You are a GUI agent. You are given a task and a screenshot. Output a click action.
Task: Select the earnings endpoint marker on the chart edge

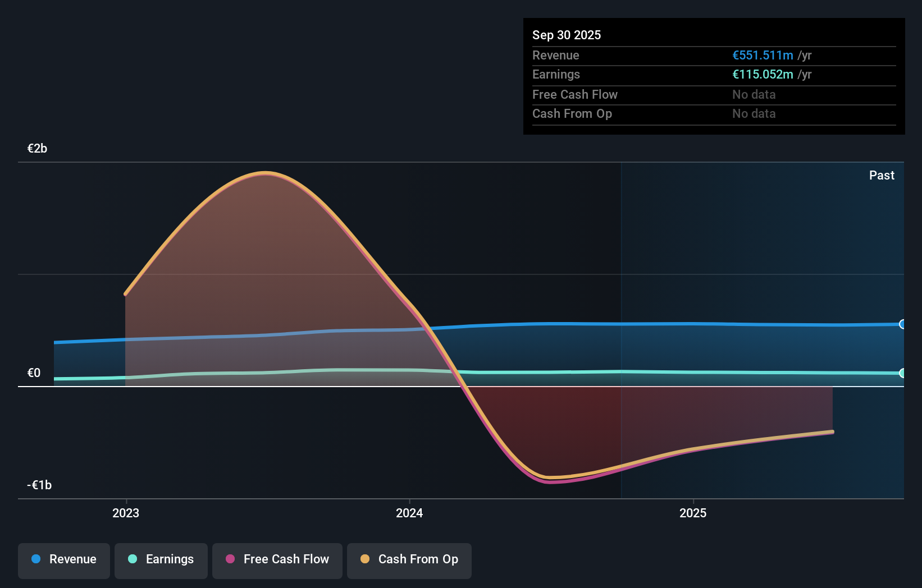coord(903,373)
